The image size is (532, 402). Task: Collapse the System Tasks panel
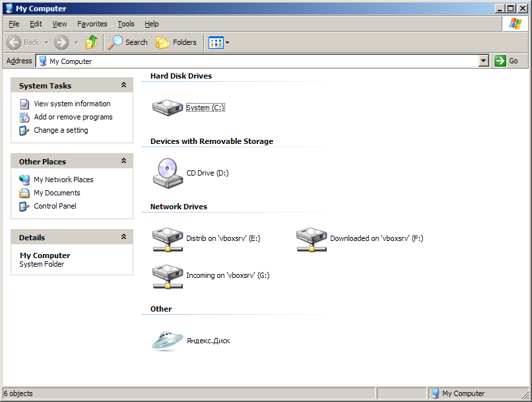click(x=123, y=85)
